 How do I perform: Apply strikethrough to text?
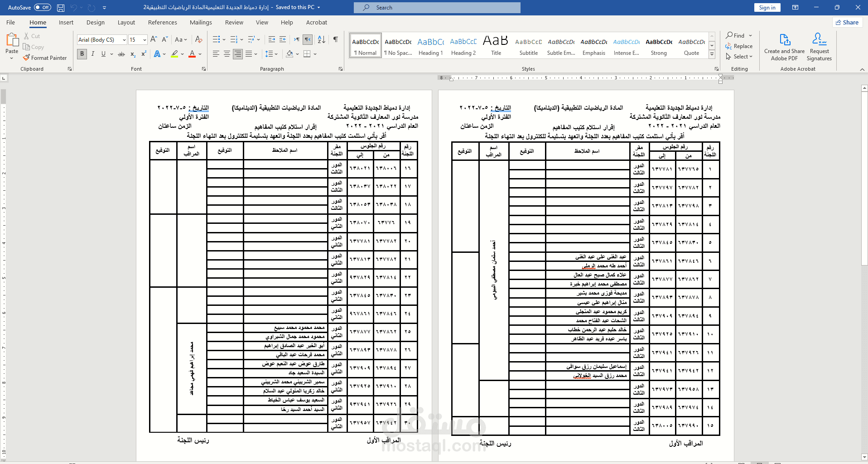click(x=121, y=54)
